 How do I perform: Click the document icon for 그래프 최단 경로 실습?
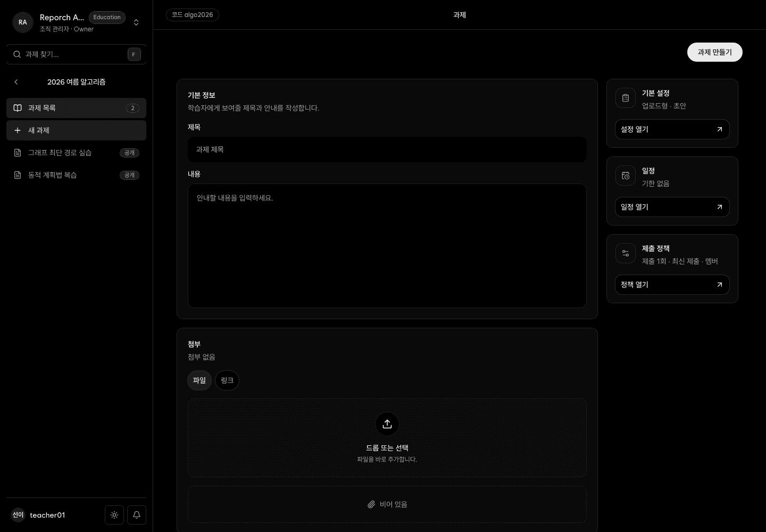(x=18, y=153)
